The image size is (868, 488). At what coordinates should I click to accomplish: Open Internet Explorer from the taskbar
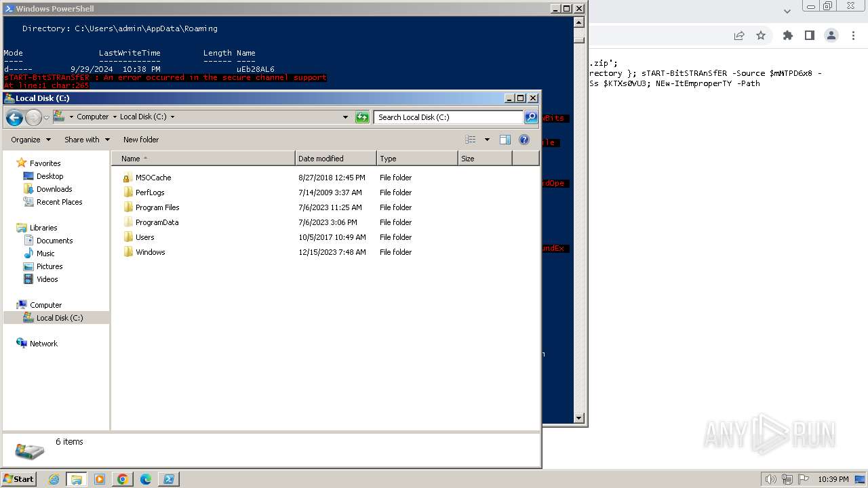[54, 479]
